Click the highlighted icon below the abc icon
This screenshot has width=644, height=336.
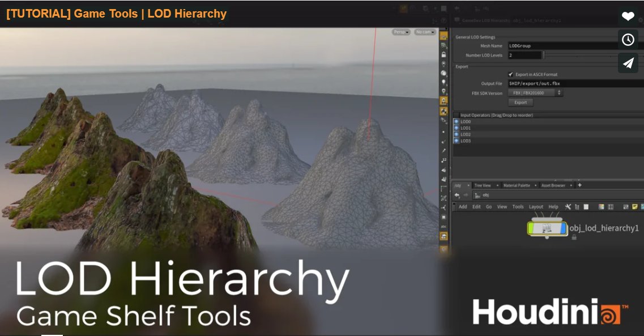[x=443, y=236]
